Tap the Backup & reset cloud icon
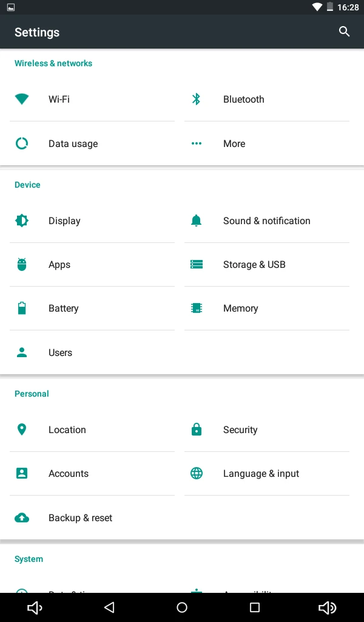Image resolution: width=364 pixels, height=622 pixels. (22, 518)
